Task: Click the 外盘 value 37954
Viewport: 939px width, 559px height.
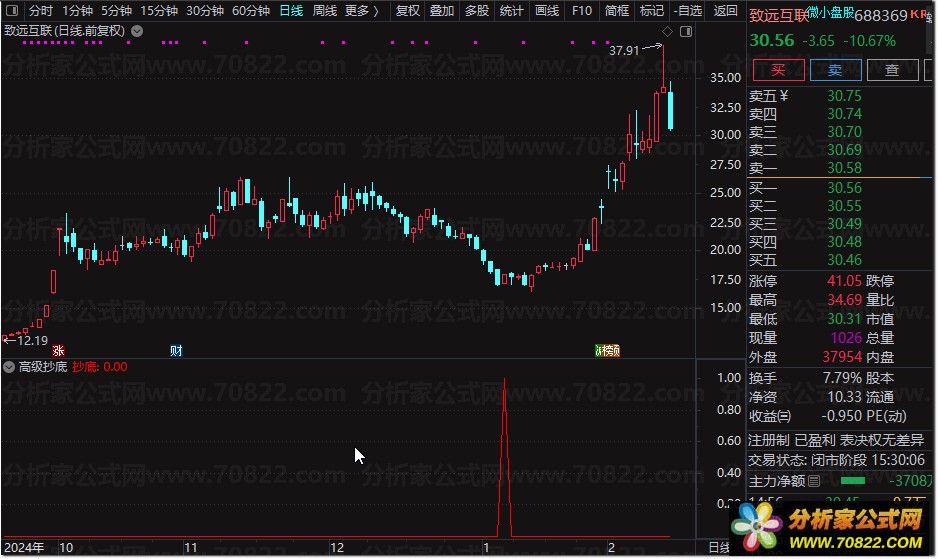Action: pos(842,357)
